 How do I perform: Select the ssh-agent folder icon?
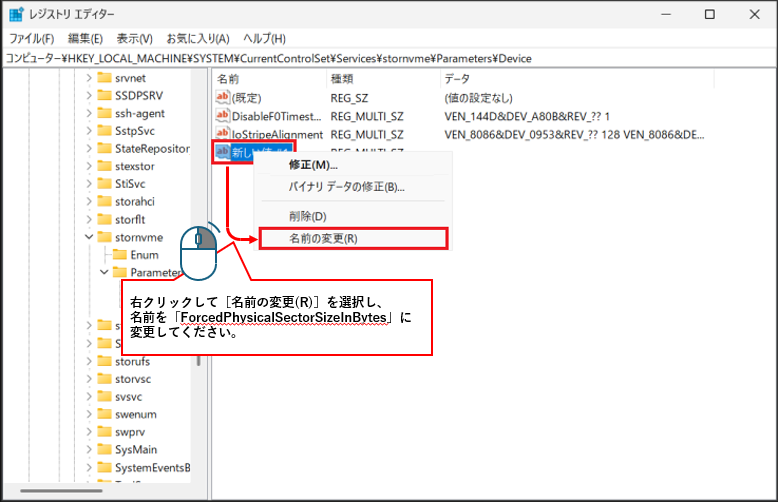click(104, 113)
